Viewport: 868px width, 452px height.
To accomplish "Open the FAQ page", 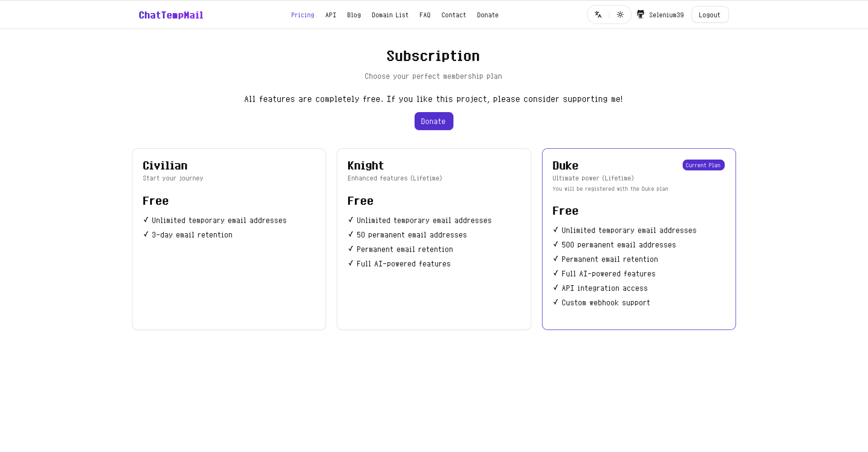I will [x=425, y=15].
